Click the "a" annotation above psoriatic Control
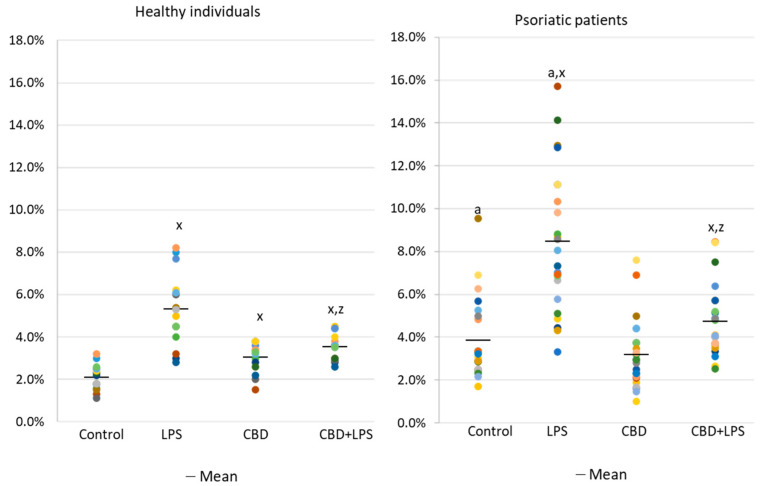 pos(478,209)
